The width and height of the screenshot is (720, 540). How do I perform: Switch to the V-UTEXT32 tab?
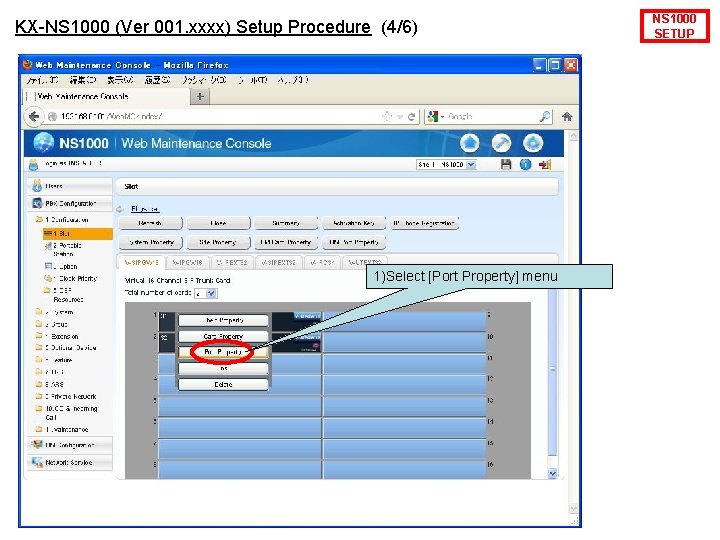365,263
